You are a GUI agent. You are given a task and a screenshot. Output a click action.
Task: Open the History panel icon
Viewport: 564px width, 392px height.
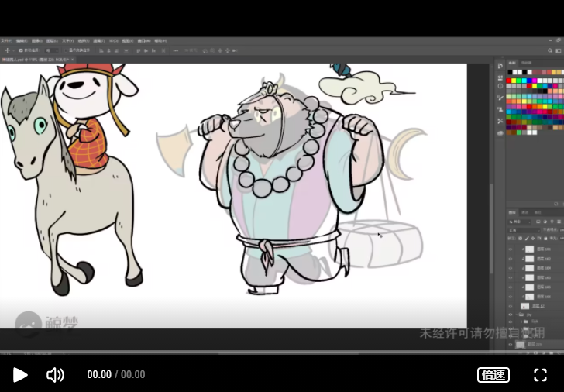tap(500, 66)
